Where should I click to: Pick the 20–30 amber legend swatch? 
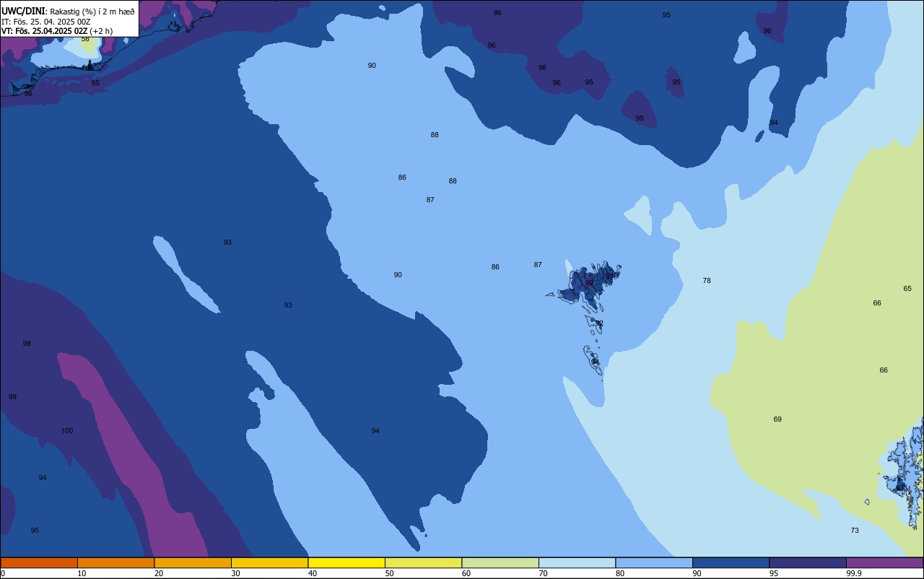(x=193, y=562)
